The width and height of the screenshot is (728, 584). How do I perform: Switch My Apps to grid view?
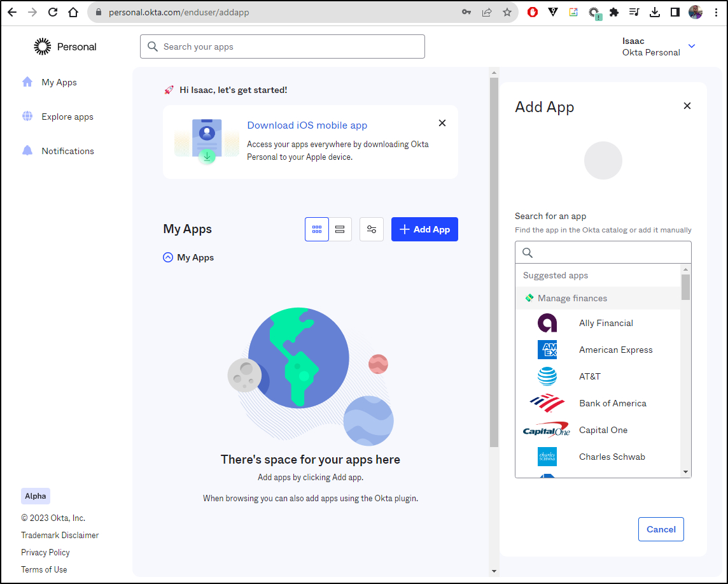pos(317,229)
